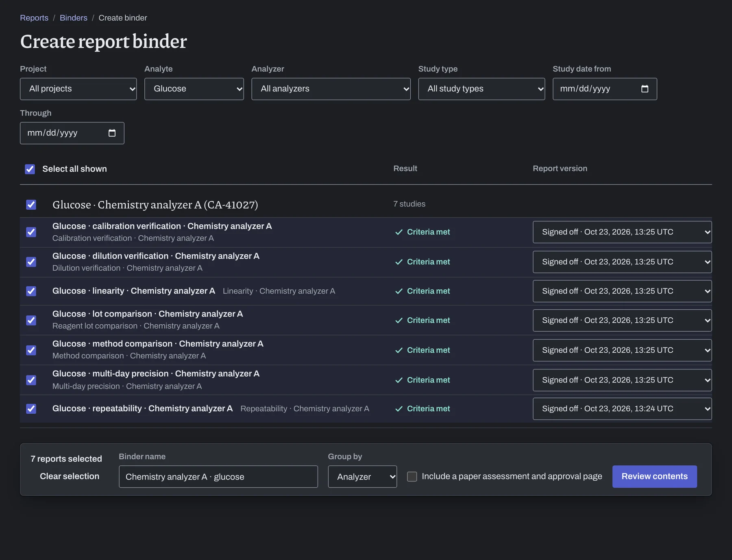The width and height of the screenshot is (732, 560).
Task: Click Criteria met for method comparison
Action: (x=423, y=350)
